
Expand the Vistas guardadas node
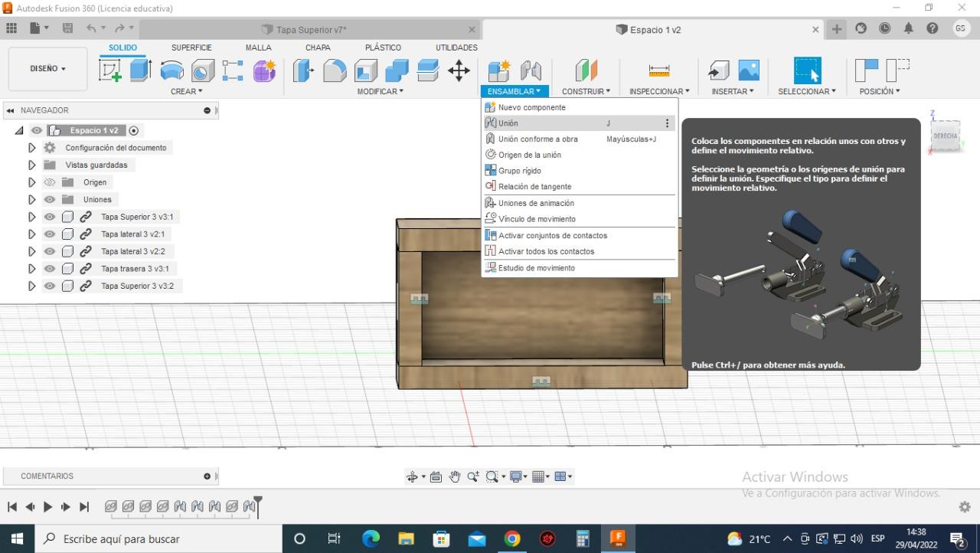coord(31,165)
